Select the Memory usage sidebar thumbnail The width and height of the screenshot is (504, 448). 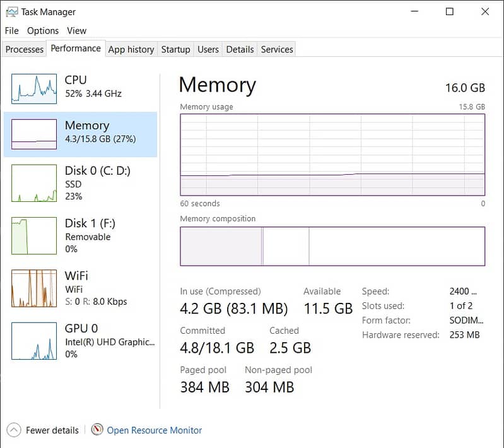pyautogui.click(x=34, y=134)
